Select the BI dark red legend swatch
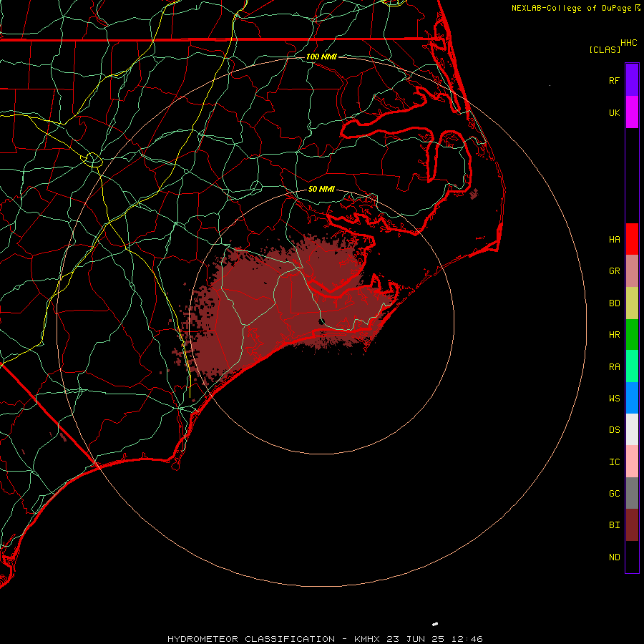Screen dimensions: 644x644 point(632,525)
